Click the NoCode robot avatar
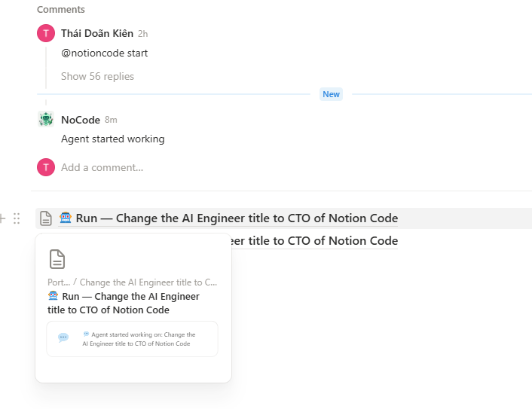This screenshot has width=532, height=409. coord(46,119)
